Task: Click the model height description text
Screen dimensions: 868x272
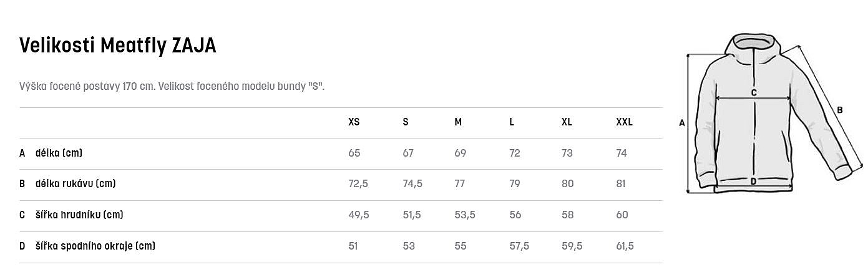Action: tap(172, 86)
